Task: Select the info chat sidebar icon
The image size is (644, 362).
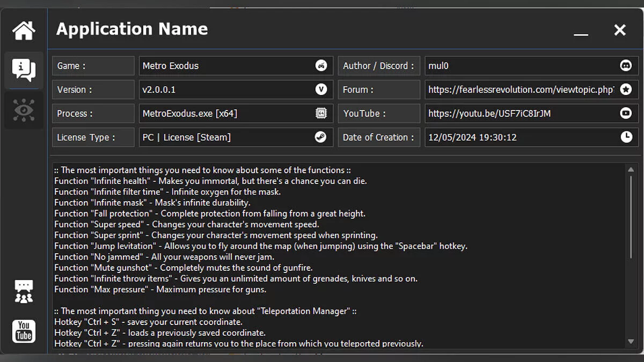Action: 24,71
